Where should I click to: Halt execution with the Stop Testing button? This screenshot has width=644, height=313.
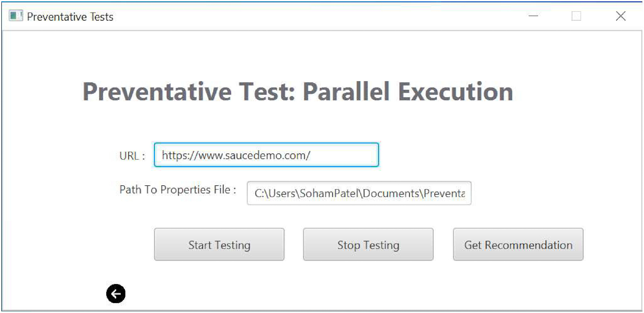[x=368, y=244]
